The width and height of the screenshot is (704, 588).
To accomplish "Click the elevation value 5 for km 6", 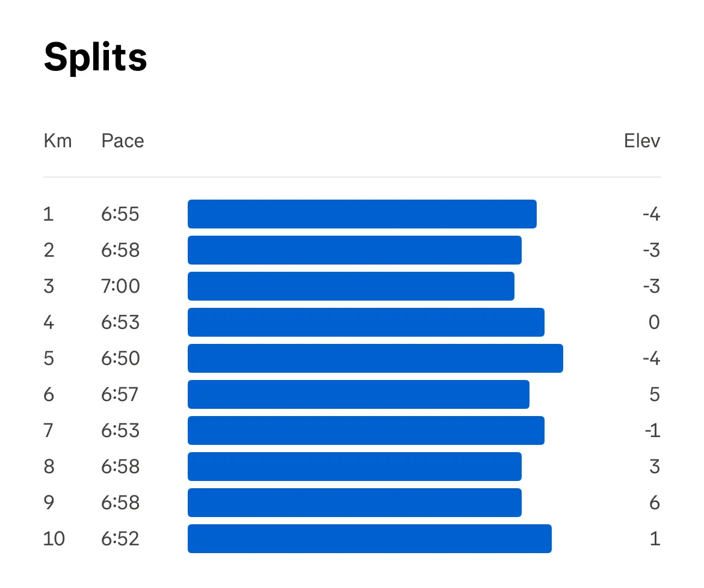I will [x=655, y=394].
